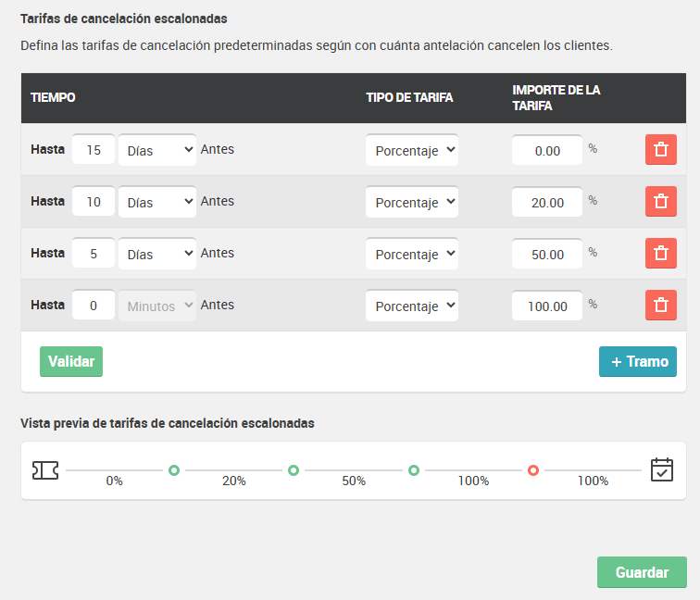Viewport: 700px width, 600px height.
Task: Save settings with Guardar button
Action: 642,572
